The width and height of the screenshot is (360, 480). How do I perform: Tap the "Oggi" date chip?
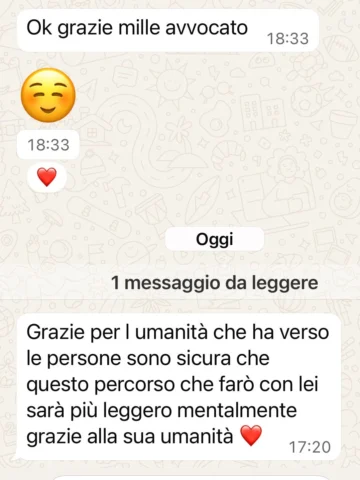point(215,239)
